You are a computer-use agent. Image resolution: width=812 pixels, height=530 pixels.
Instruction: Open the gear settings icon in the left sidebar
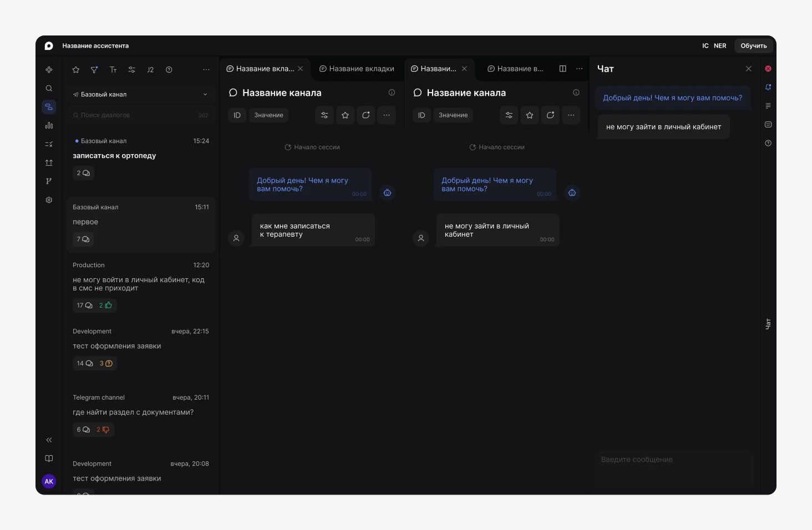pyautogui.click(x=49, y=200)
